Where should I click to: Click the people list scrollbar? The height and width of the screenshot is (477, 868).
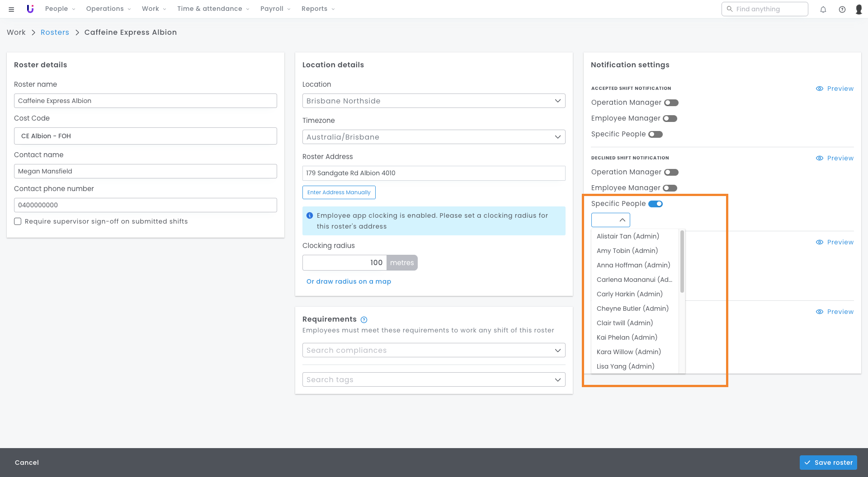[682, 262]
